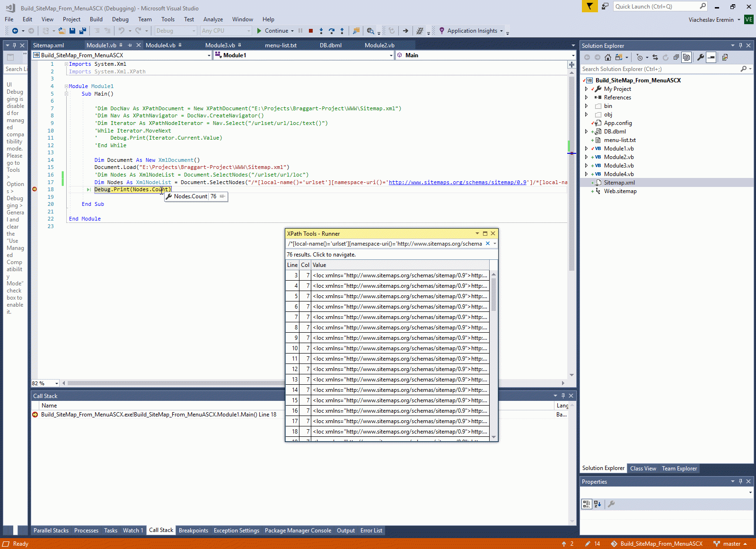Toggle auto-hide pin on Solution Explorer

(x=740, y=45)
